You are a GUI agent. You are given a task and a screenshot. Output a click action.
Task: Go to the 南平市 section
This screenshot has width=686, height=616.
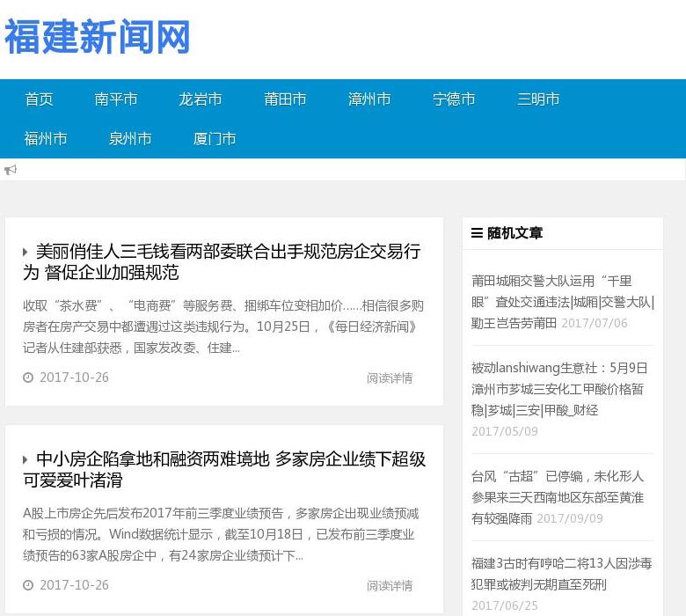[x=116, y=99]
